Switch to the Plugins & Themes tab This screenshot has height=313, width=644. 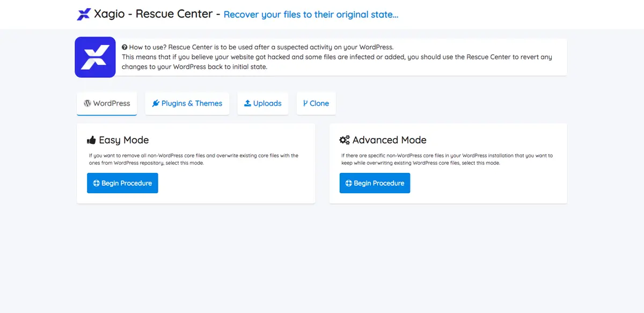click(x=187, y=103)
